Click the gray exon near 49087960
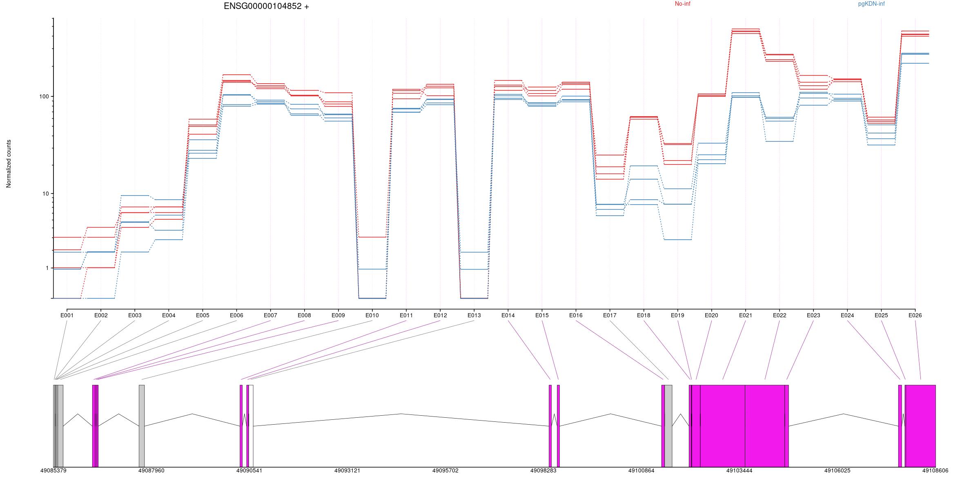This screenshot has height=490, width=980. tap(142, 425)
